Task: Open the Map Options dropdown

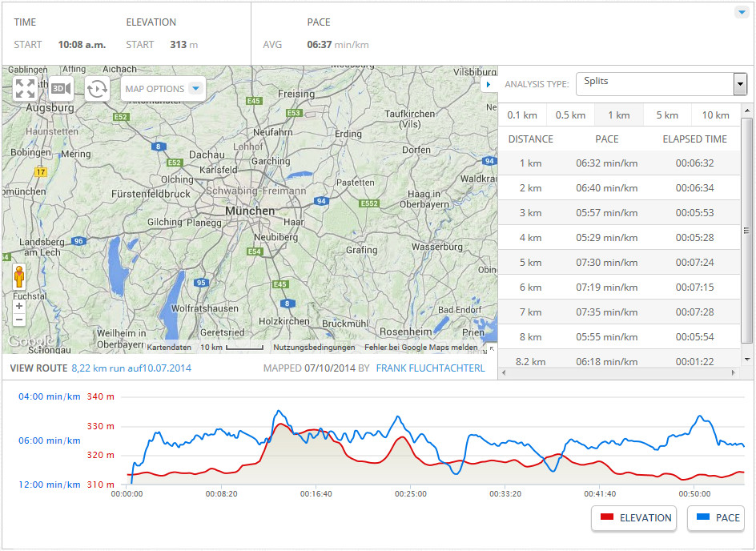Action: (163, 89)
